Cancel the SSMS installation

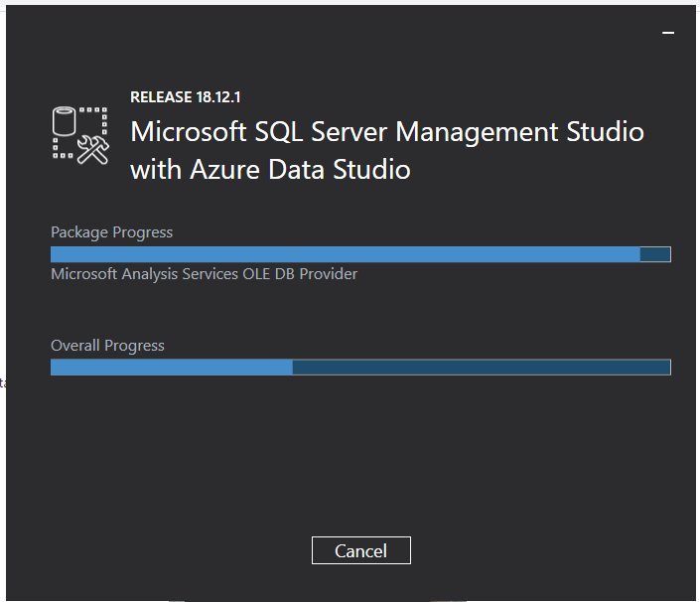360,550
